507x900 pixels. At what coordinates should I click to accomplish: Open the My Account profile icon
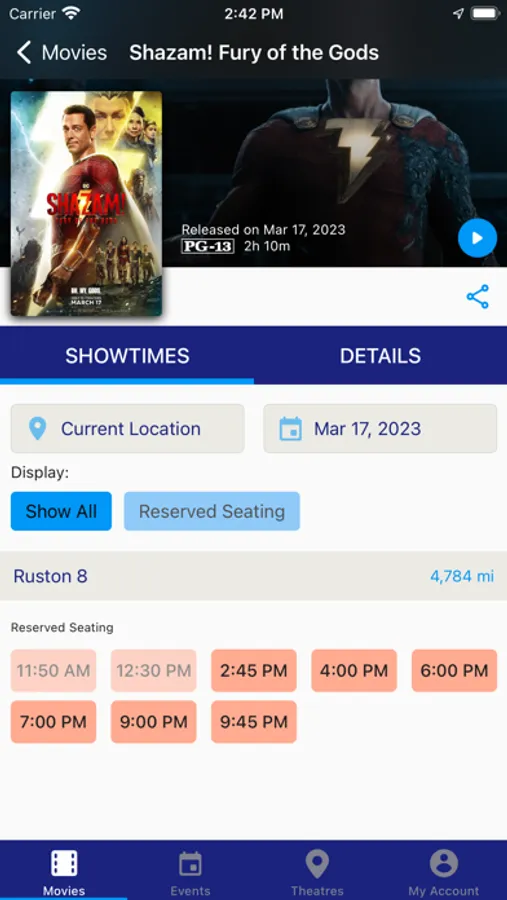443,863
